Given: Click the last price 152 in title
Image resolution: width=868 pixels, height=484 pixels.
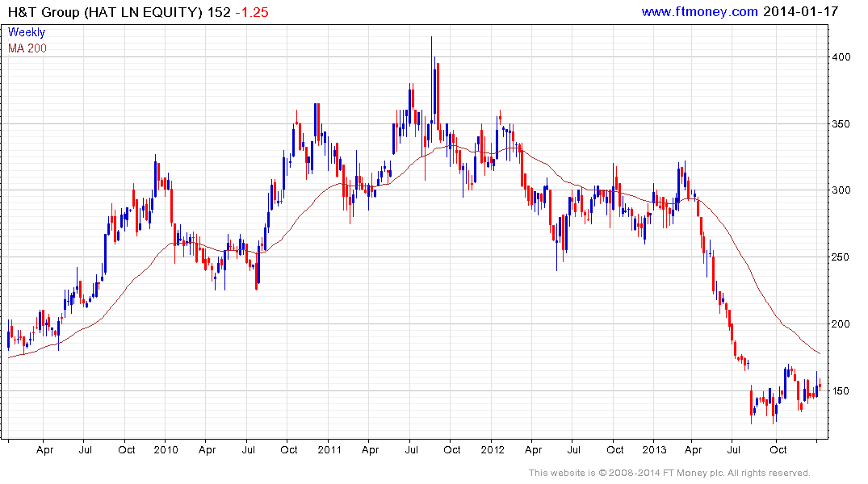Looking at the screenshot, I should coord(219,12).
